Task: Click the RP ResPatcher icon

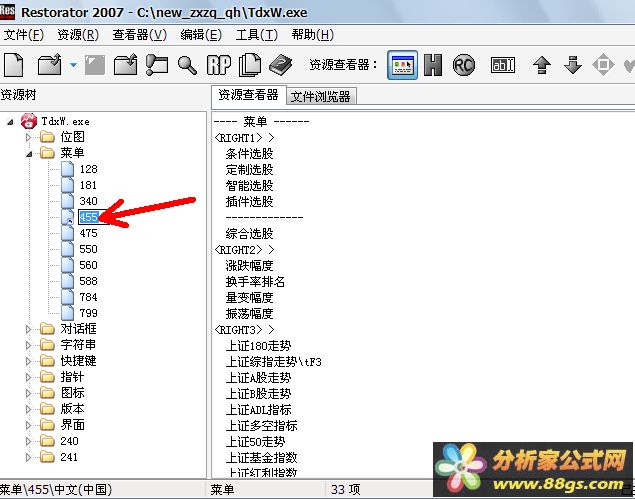Action: (x=219, y=65)
